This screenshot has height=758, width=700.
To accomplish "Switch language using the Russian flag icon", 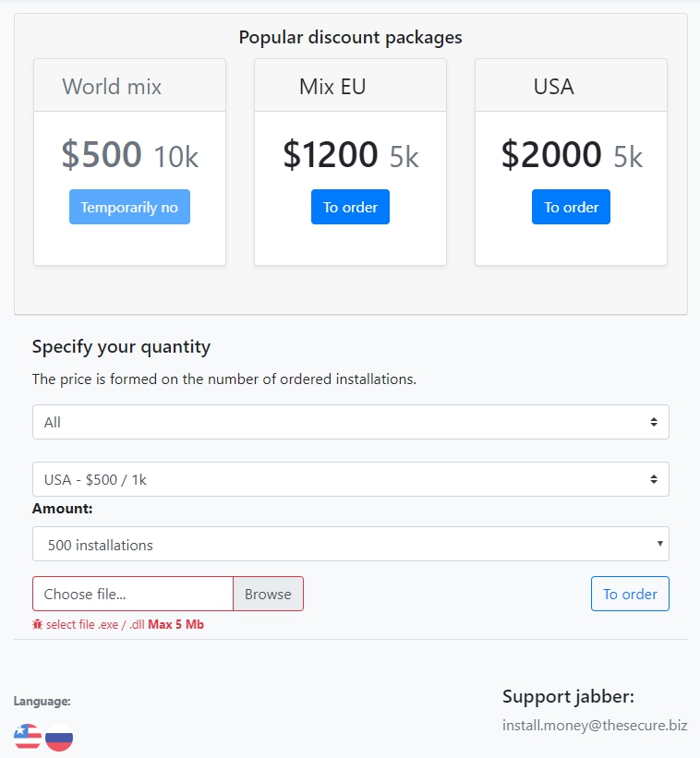I will [x=59, y=737].
